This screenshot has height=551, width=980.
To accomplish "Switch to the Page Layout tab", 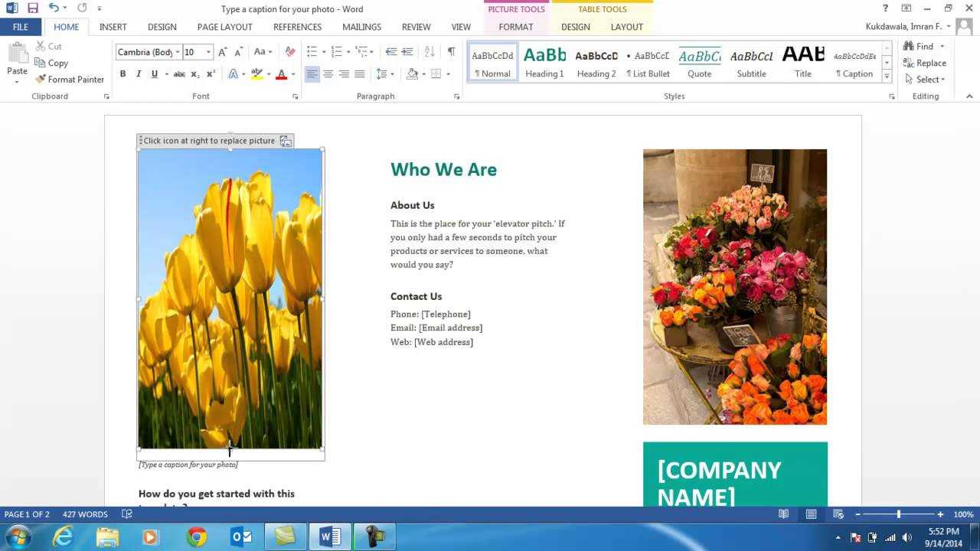I will point(224,27).
